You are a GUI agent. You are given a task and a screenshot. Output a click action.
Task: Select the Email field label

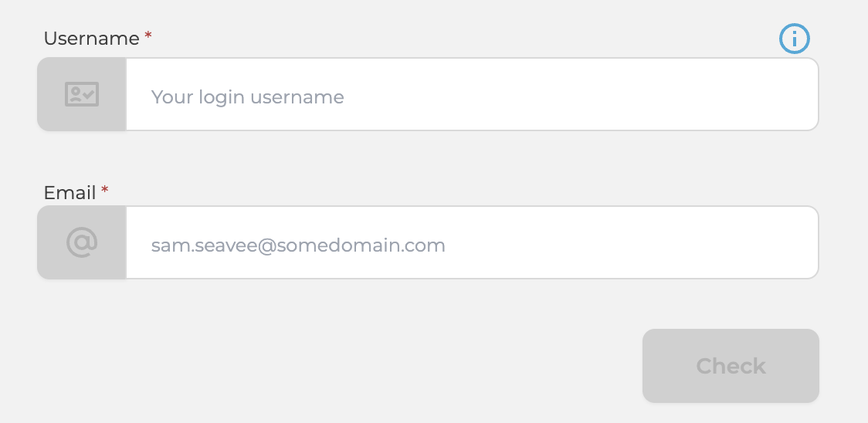[x=70, y=193]
